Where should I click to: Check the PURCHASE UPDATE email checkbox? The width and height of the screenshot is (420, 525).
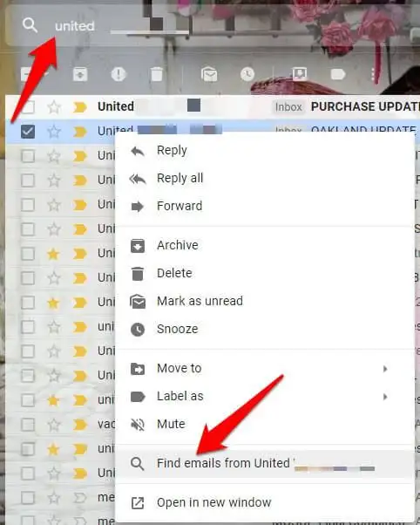[27, 106]
